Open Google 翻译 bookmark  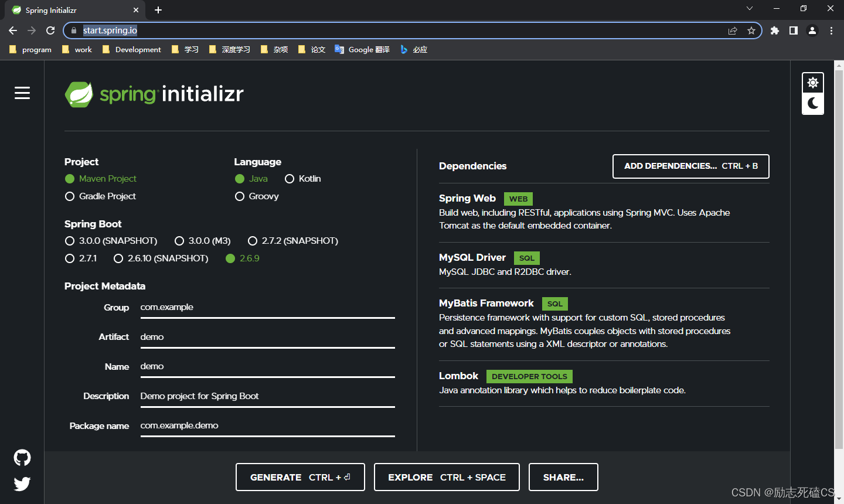[x=362, y=50]
